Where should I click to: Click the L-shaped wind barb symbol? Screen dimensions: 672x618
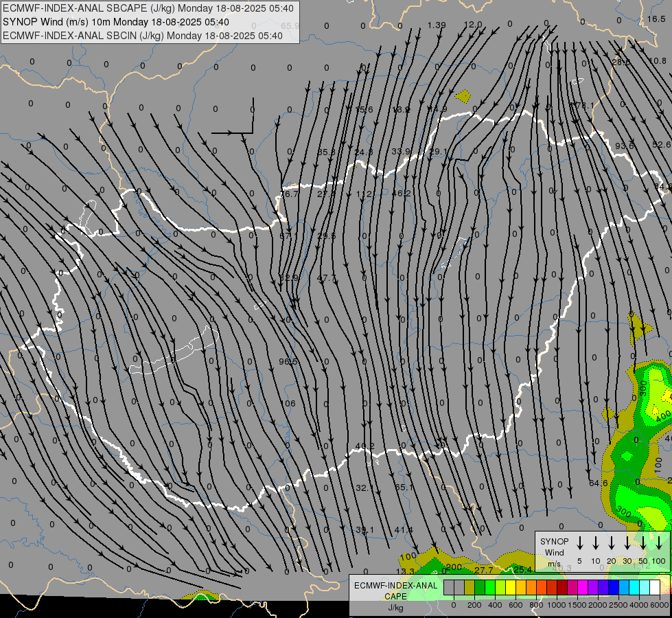pyautogui.click(x=233, y=117)
